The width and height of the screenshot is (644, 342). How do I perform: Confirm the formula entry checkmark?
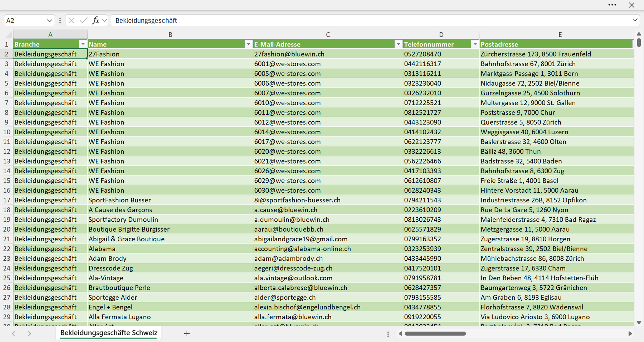click(x=83, y=20)
